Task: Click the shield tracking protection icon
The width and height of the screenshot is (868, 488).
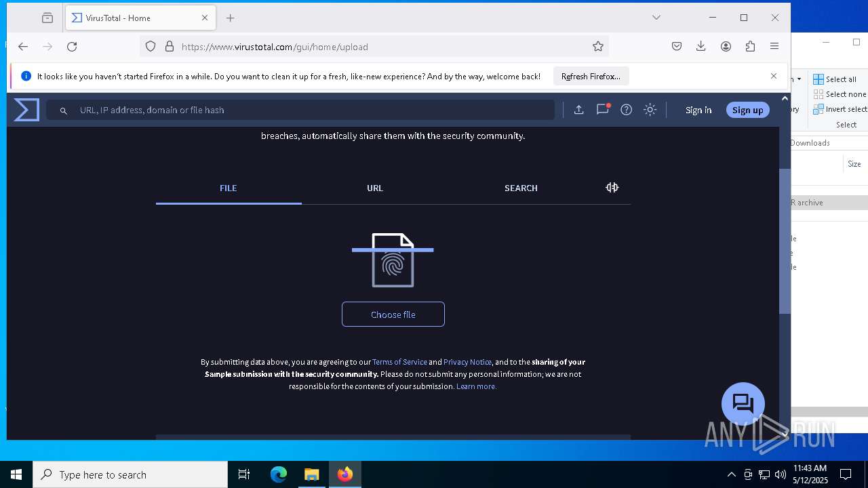Action: 151,46
